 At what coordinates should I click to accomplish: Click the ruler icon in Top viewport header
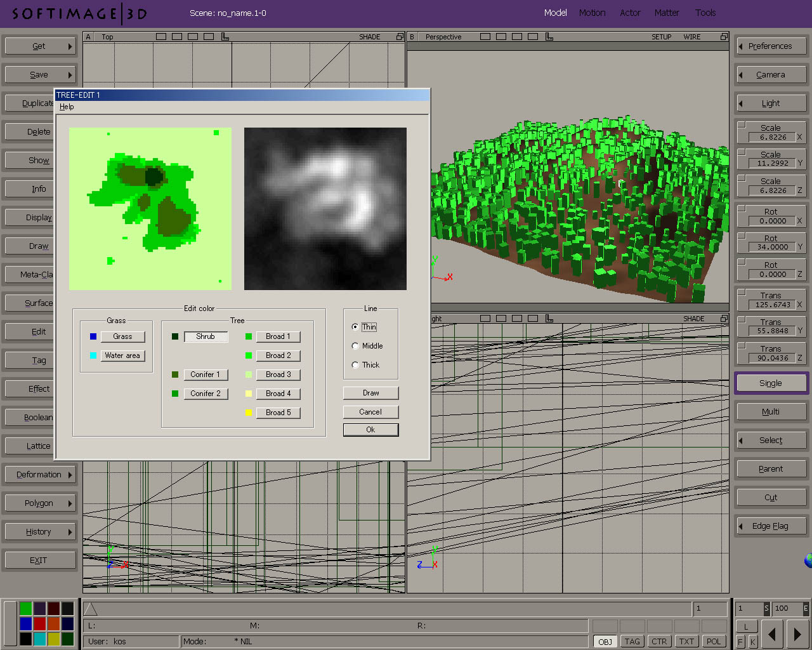click(x=225, y=37)
